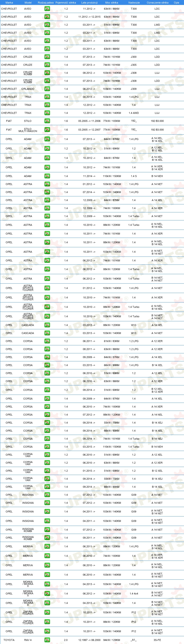Click fuel icon in Corsa Van 01.2015 row
This screenshot has width=184, height=644.
click(x=47, y=471)
